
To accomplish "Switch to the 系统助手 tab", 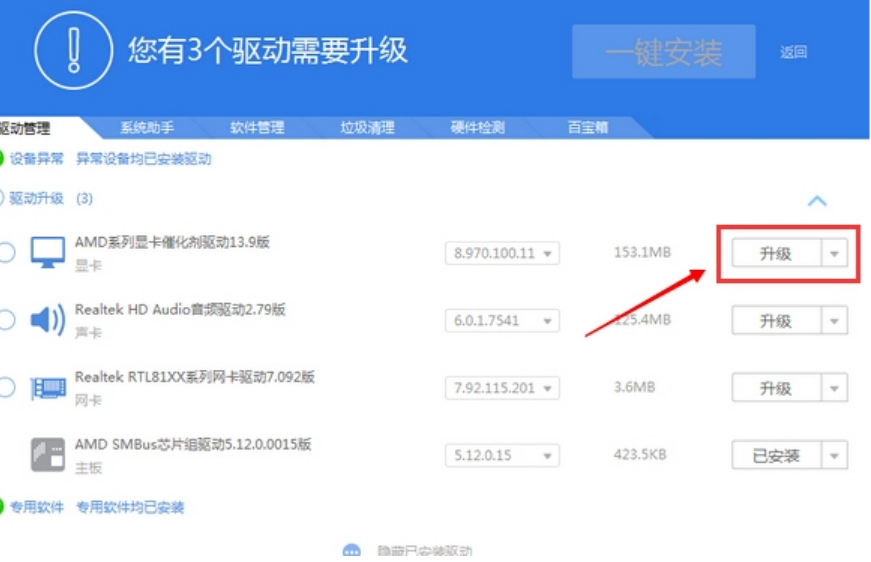I will [x=147, y=127].
